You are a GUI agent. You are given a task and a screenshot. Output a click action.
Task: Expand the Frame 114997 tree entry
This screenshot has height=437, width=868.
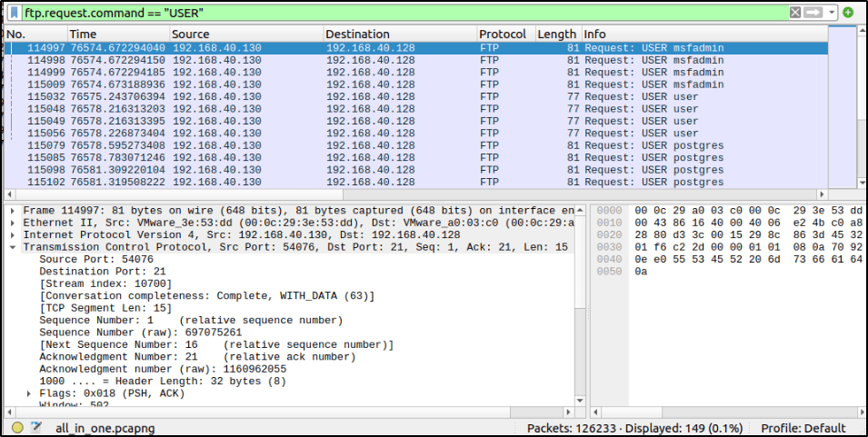pos(13,211)
